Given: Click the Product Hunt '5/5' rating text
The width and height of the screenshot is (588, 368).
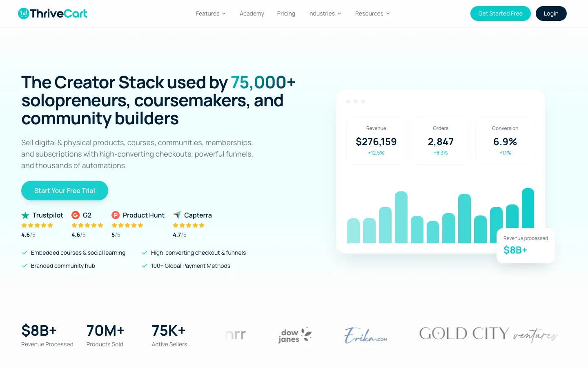Looking at the screenshot, I should [x=116, y=235].
